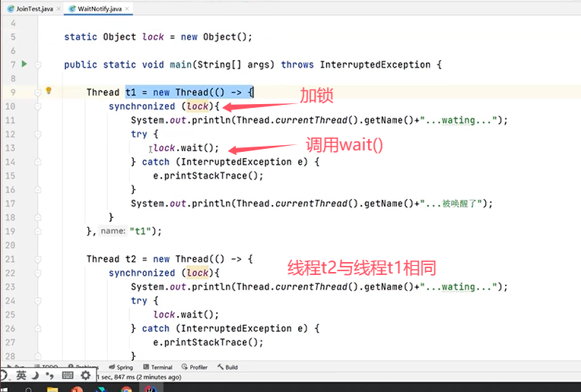This screenshot has width=581, height=392.
Task: Close the JoinTest.java tab
Action: click(x=59, y=8)
